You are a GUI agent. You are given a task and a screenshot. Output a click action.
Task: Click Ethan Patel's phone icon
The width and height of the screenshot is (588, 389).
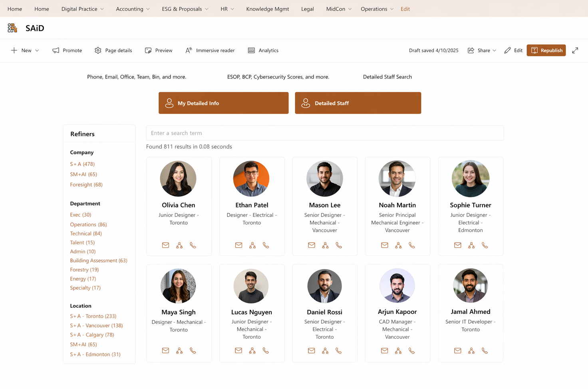coord(266,245)
